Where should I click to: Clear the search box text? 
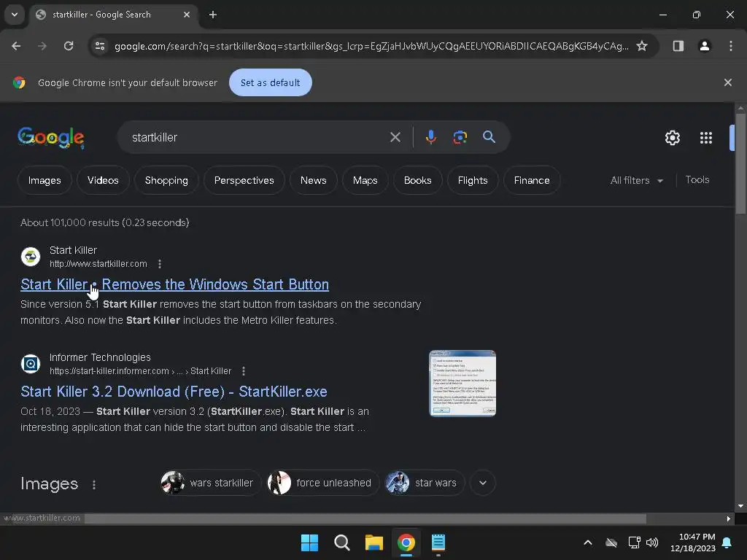coord(395,137)
